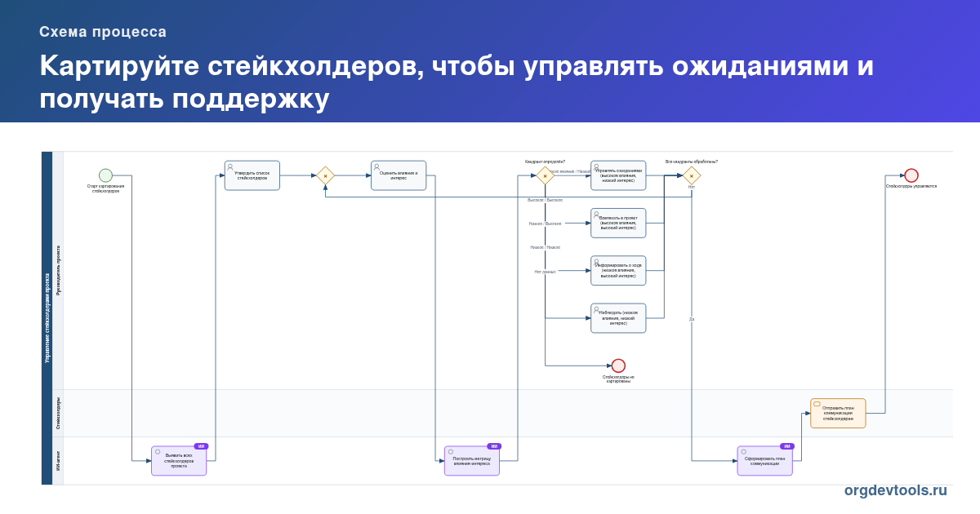This screenshot has height=514, width=980.
Task: Click the ИИ badge on 'Построить матрицу'
Action: (x=494, y=446)
